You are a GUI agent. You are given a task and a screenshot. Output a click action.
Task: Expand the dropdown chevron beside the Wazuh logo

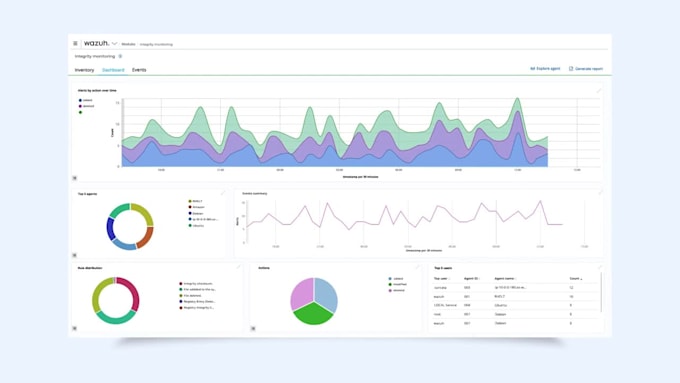tap(114, 44)
